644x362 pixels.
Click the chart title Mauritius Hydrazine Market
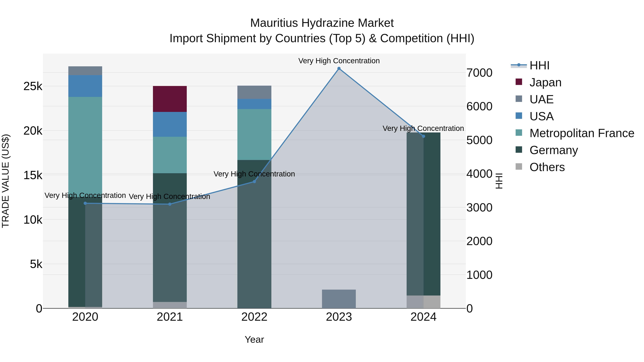322,23
